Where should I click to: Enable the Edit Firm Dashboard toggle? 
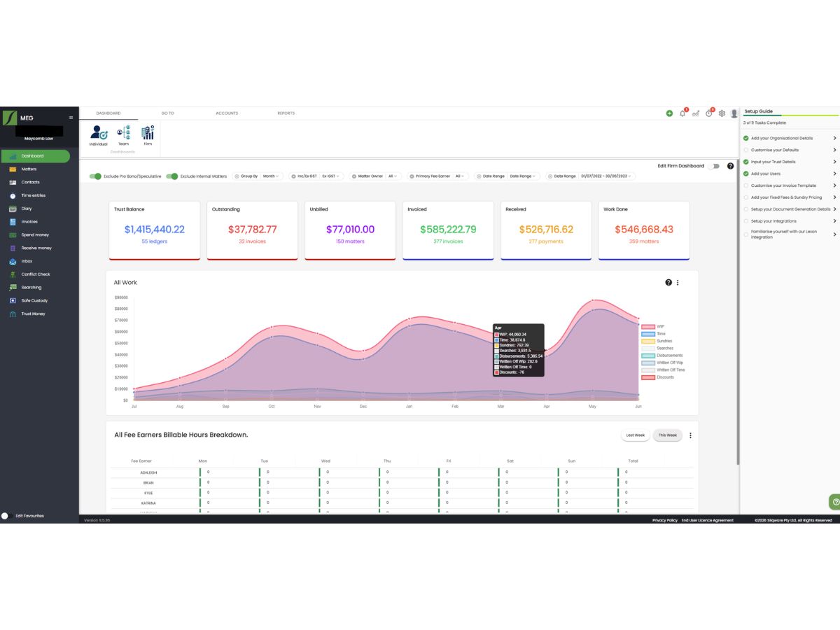714,166
